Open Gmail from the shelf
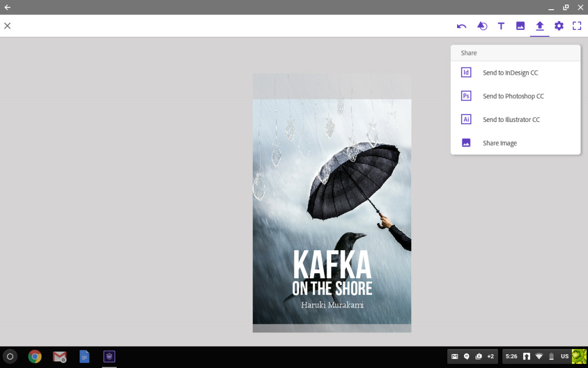This screenshot has height=368, width=588. pos(60,356)
